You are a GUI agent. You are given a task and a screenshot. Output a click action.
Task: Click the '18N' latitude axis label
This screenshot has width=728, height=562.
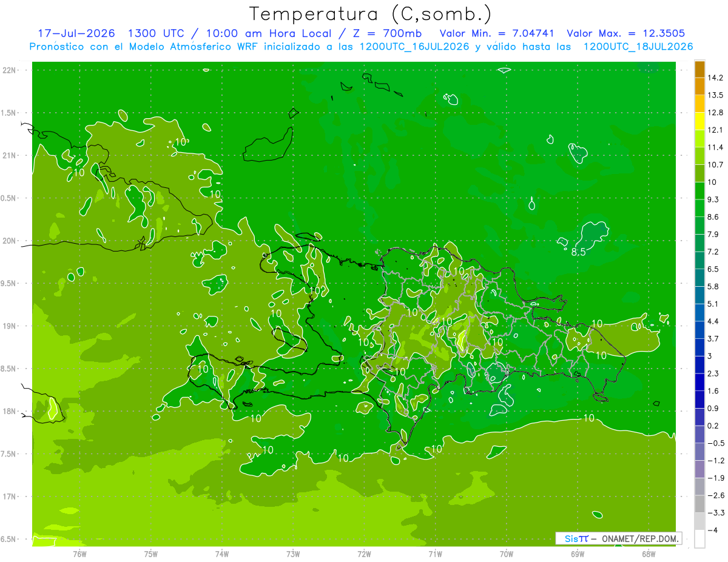[x=9, y=411]
